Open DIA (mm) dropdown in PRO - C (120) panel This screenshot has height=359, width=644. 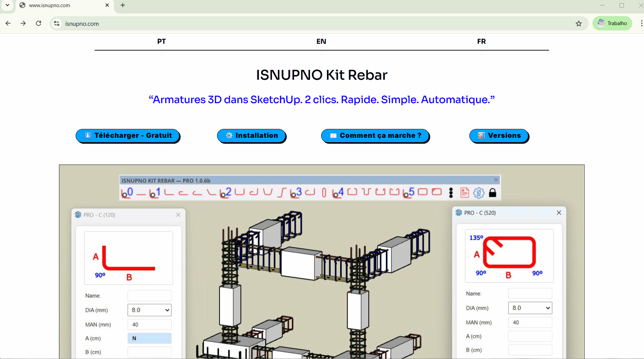point(149,310)
